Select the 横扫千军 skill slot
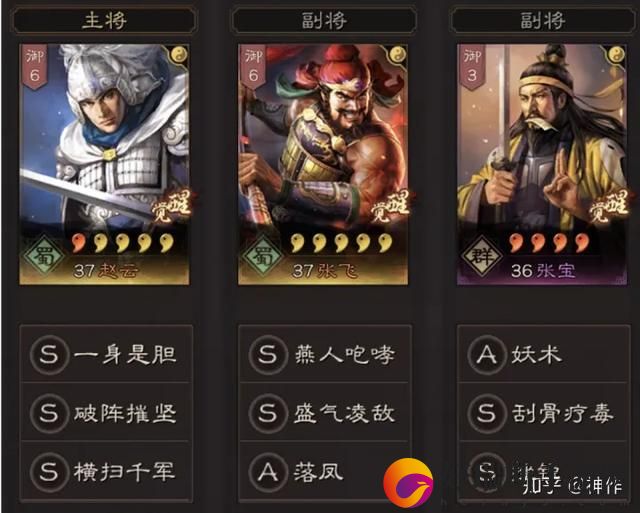Viewport: 640px width, 513px height. [x=106, y=471]
